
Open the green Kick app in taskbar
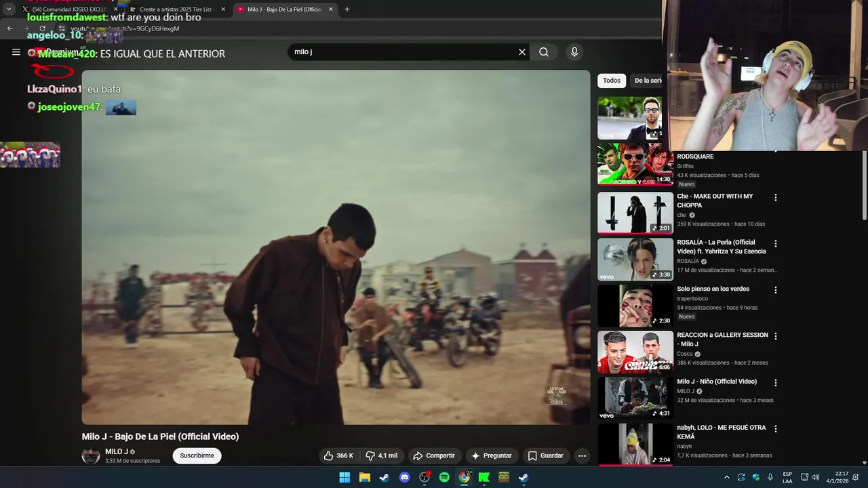(484, 477)
